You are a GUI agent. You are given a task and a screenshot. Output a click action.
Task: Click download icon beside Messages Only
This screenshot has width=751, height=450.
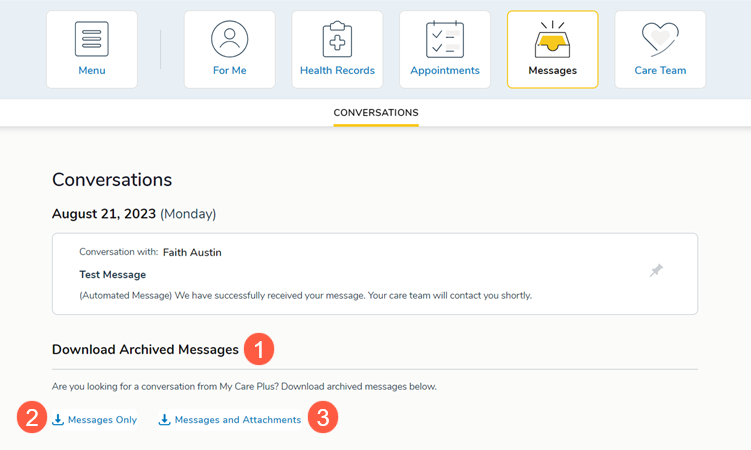58,420
